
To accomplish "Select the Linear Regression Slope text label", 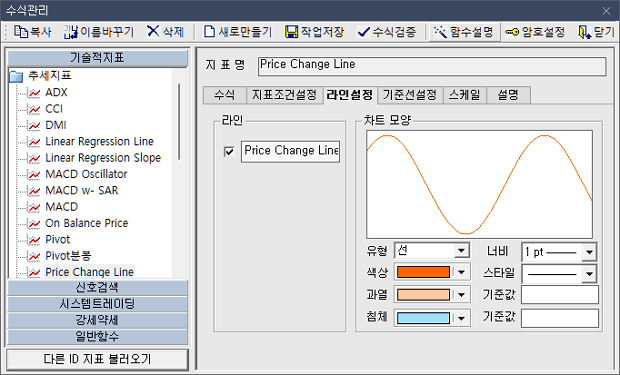I will pyautogui.click(x=103, y=158).
